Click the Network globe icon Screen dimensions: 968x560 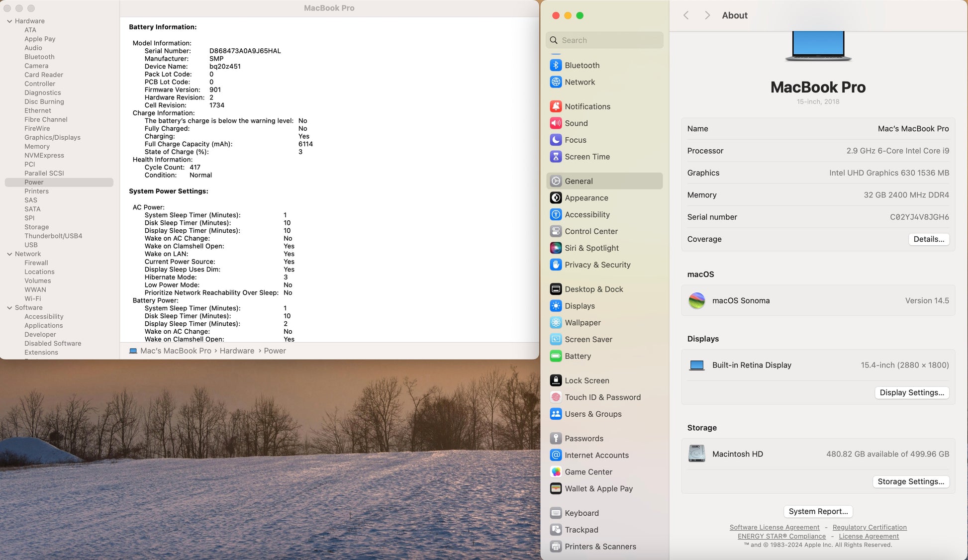pos(556,82)
